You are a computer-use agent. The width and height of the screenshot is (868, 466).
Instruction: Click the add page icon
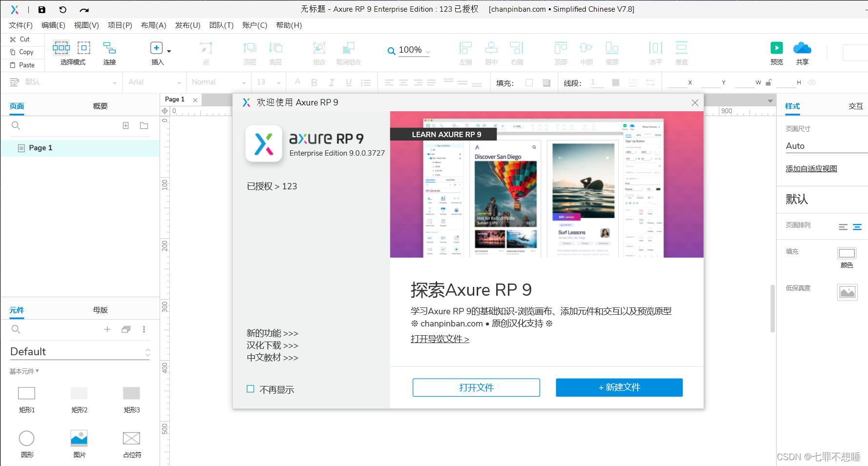(126, 125)
